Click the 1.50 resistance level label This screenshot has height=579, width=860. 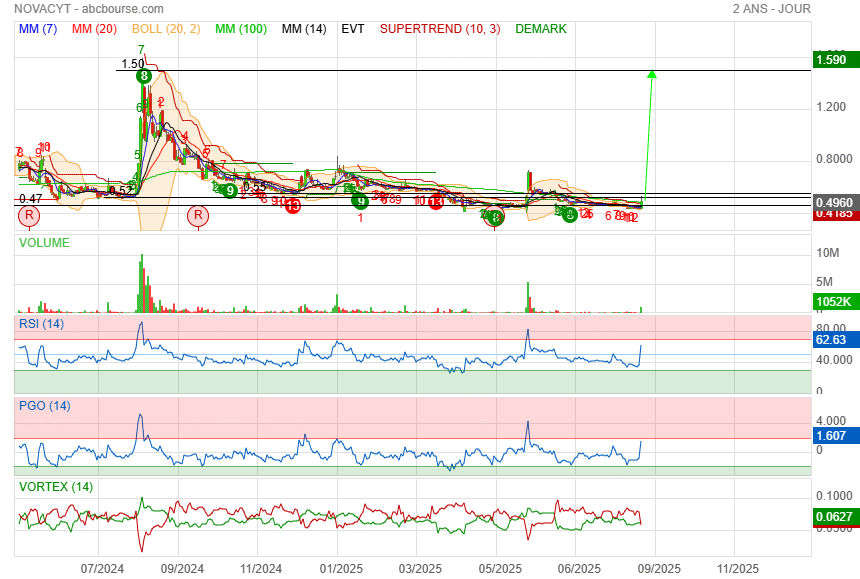[x=133, y=64]
